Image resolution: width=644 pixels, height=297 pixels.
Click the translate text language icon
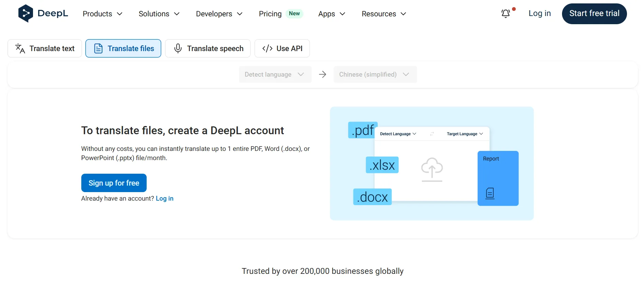click(20, 48)
